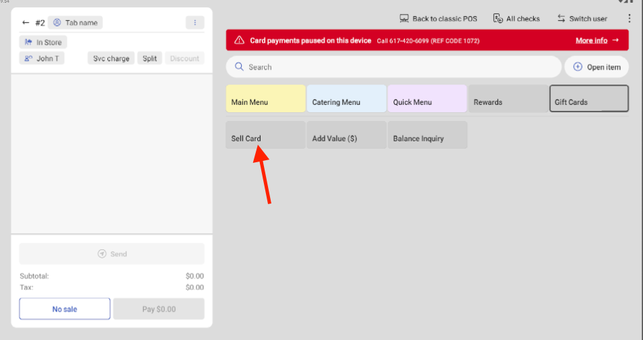
Task: Select the John T server chip
Action: [42, 59]
